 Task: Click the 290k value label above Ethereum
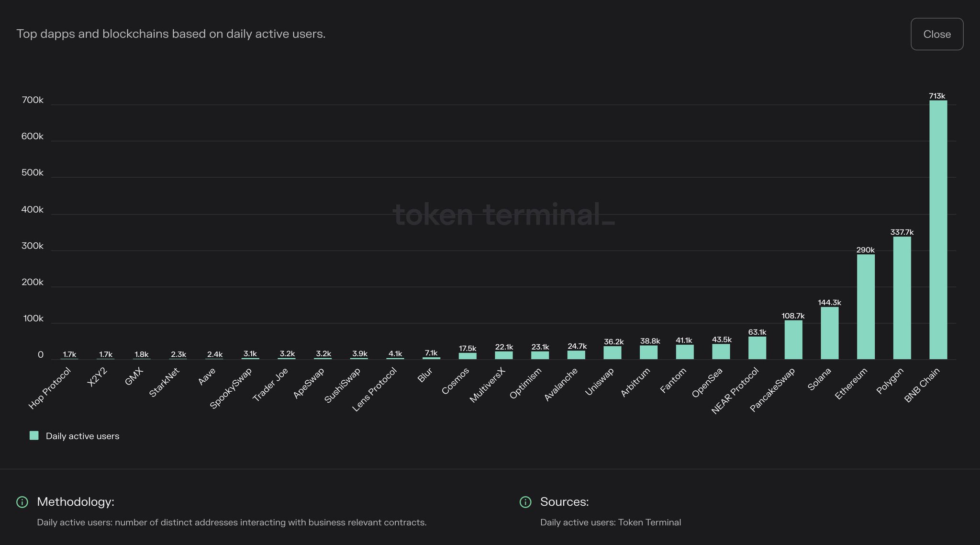(x=865, y=249)
